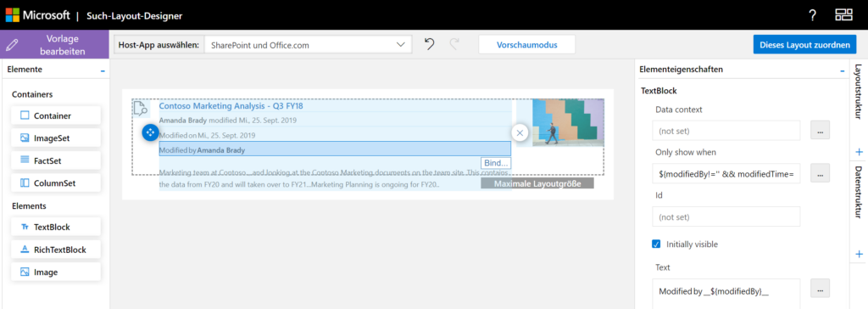Click the Such-Layout-Designer title
Screen dimensions: 868x309
click(135, 15)
